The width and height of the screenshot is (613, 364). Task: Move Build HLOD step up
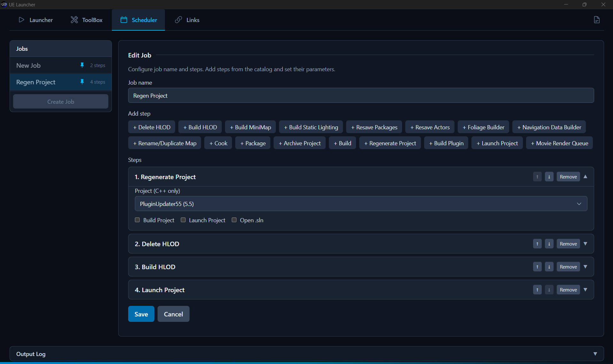(537, 267)
